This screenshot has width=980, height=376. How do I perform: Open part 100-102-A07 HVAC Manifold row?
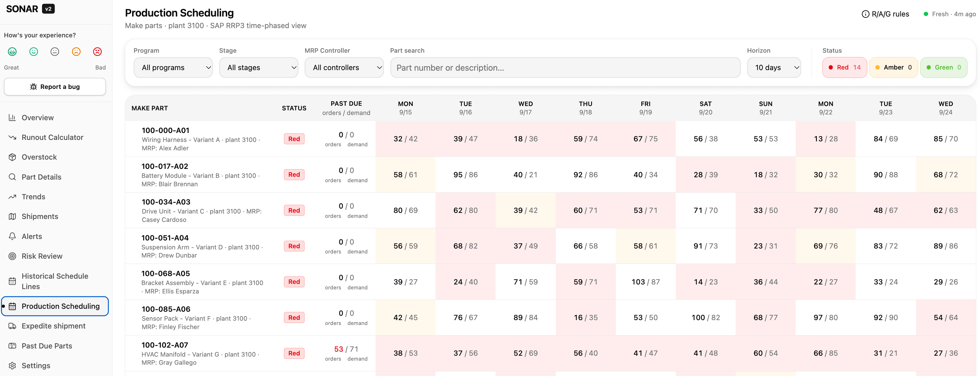[x=550, y=353]
